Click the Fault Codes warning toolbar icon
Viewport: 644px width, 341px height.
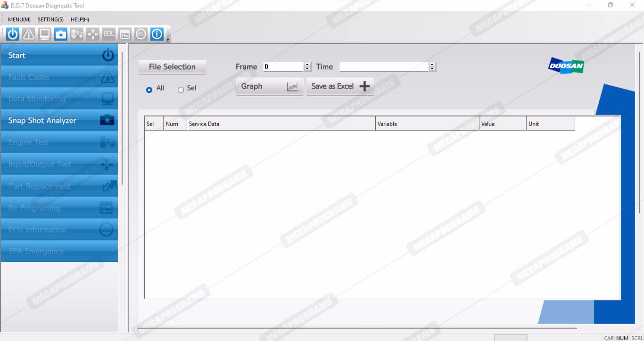tap(29, 34)
